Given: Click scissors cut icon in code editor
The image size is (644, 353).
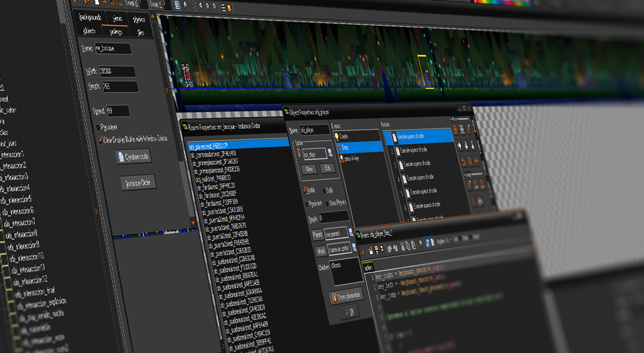Looking at the screenshot, I should coord(402,246).
